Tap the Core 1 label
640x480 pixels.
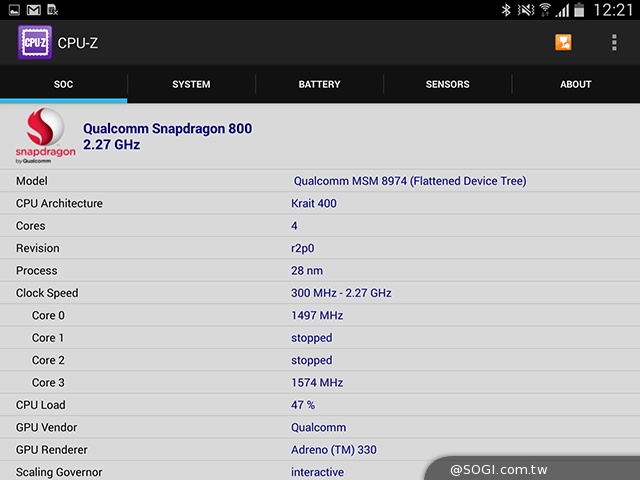[48, 338]
